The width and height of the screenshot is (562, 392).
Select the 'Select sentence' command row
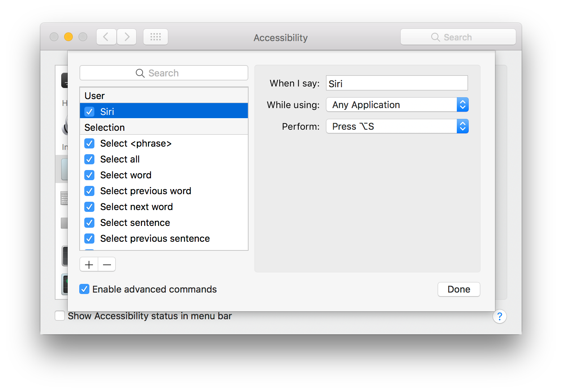pos(164,223)
